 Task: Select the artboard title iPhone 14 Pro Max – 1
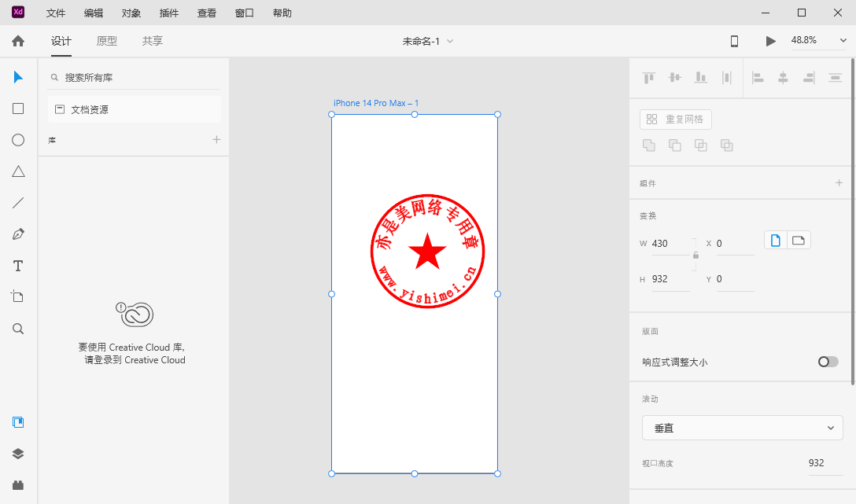(376, 103)
